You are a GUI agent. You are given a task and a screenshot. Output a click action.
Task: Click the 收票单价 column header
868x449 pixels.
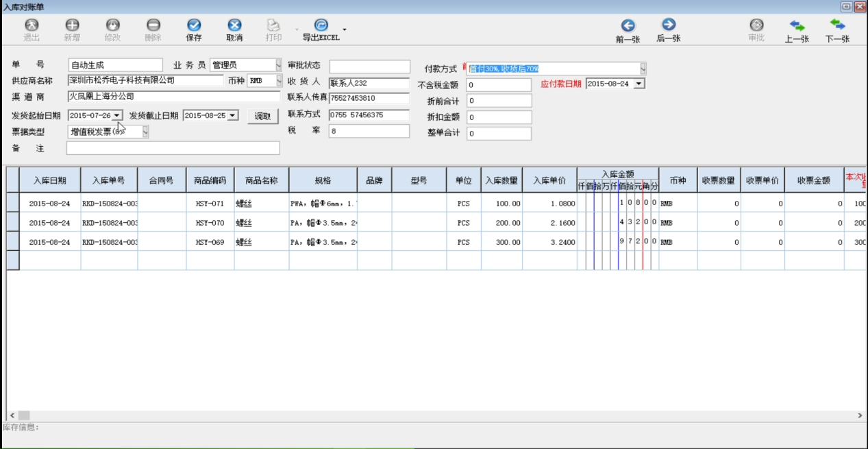point(763,181)
